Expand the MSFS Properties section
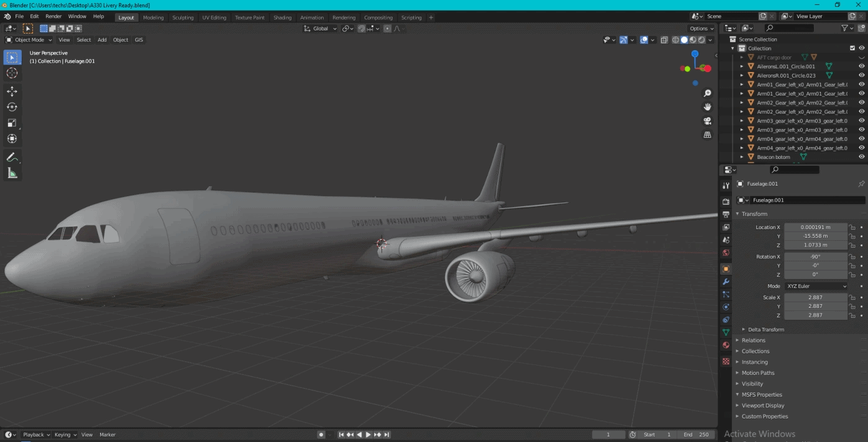Screen dimensions: 868x442 tap(762, 395)
